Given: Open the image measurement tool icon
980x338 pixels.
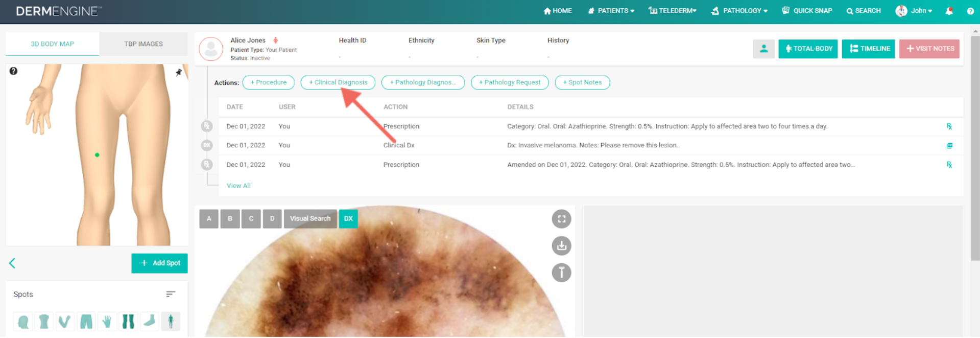Looking at the screenshot, I should coord(561,273).
